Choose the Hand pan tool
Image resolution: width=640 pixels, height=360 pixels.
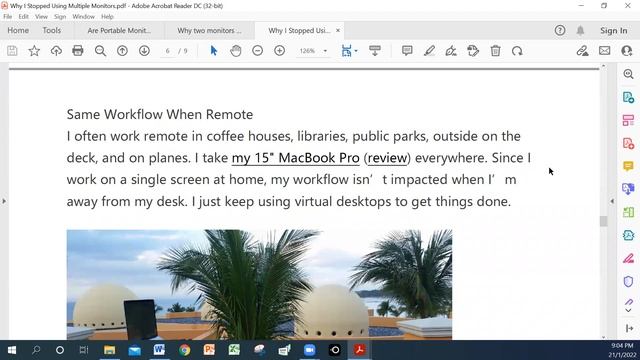[236, 51]
